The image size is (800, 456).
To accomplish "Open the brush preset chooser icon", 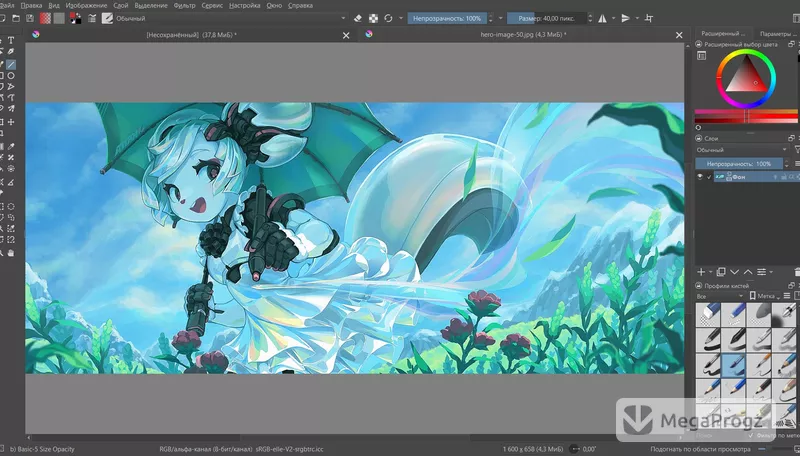I will (107, 18).
